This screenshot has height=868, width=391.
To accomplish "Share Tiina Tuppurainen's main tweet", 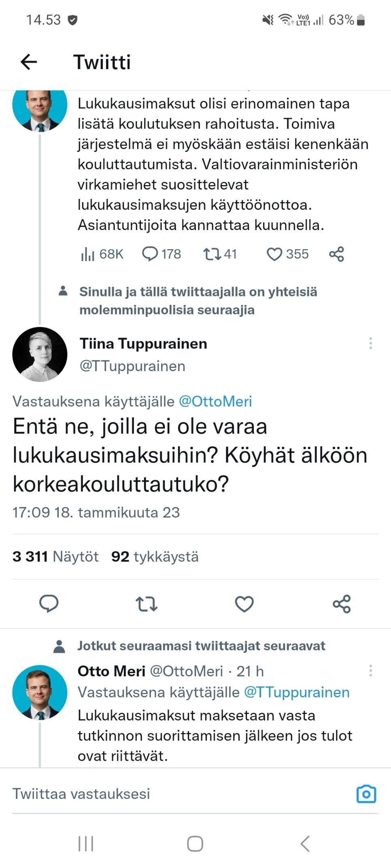I will 342,604.
